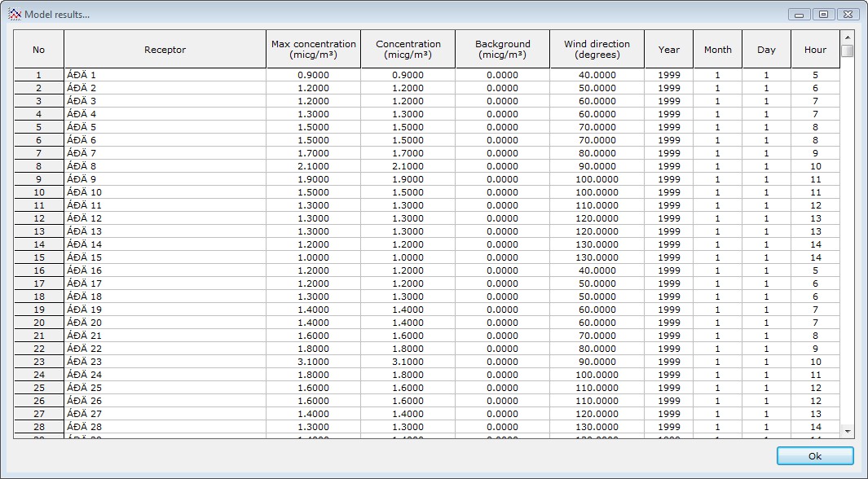Sort by Max concentration column header

tap(313, 50)
